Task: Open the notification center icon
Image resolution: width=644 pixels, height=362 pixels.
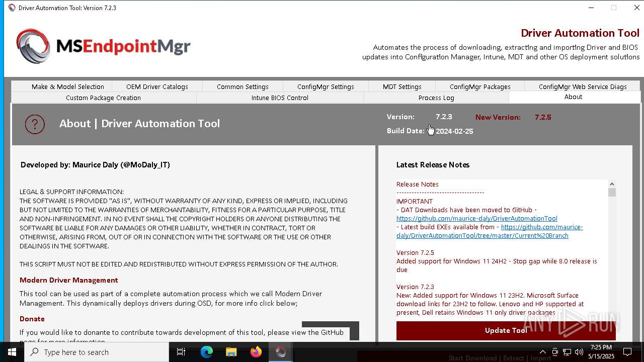Action: coord(627,352)
